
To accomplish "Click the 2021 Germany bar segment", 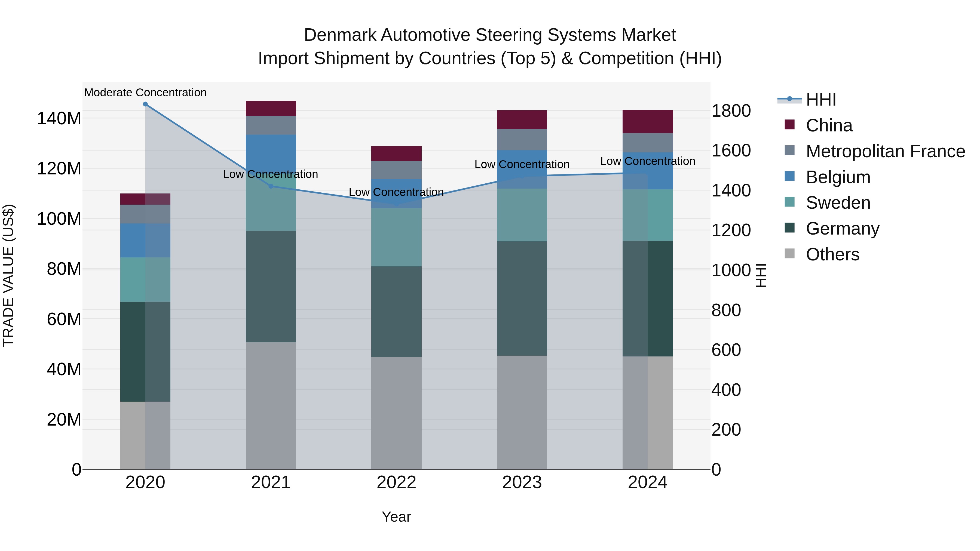I will [x=271, y=286].
